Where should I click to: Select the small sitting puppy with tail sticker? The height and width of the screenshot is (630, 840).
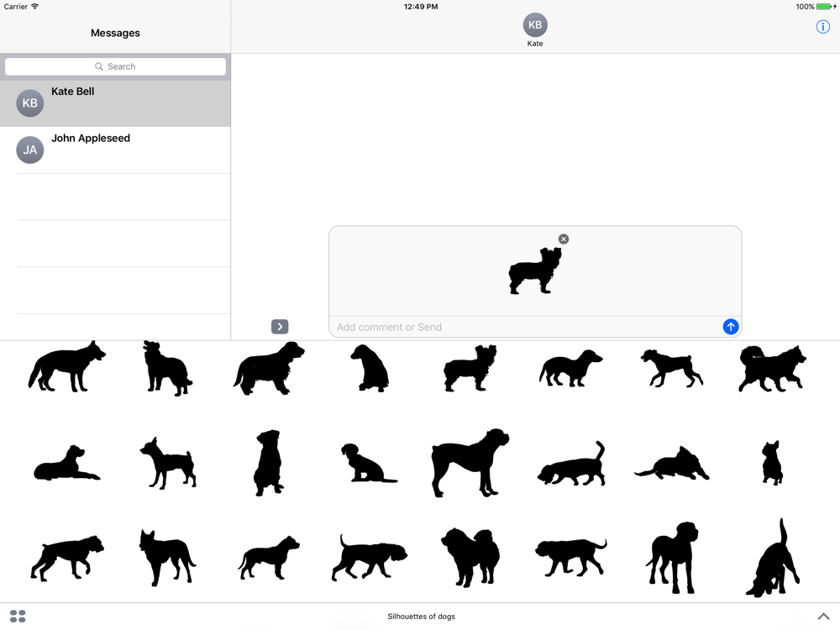point(369,463)
